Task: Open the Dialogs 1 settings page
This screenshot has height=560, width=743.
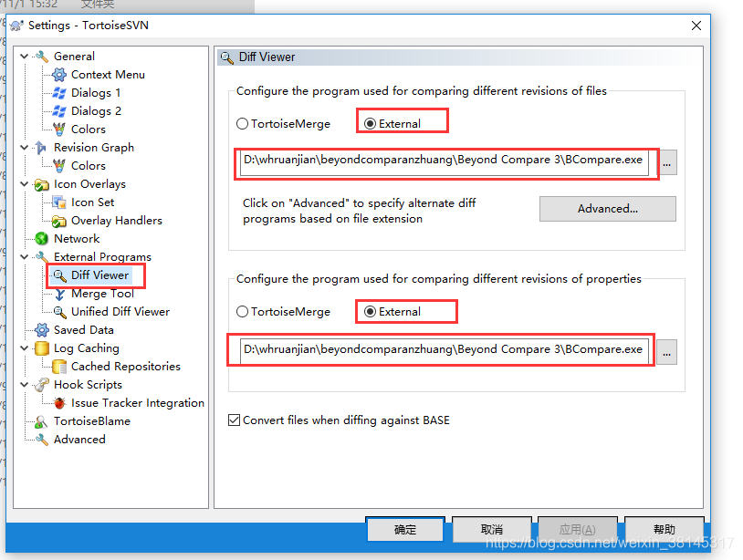Action: [96, 93]
